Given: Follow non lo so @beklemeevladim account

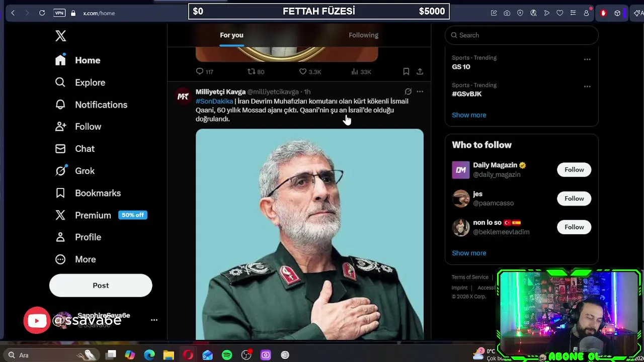Looking at the screenshot, I should click(574, 227).
